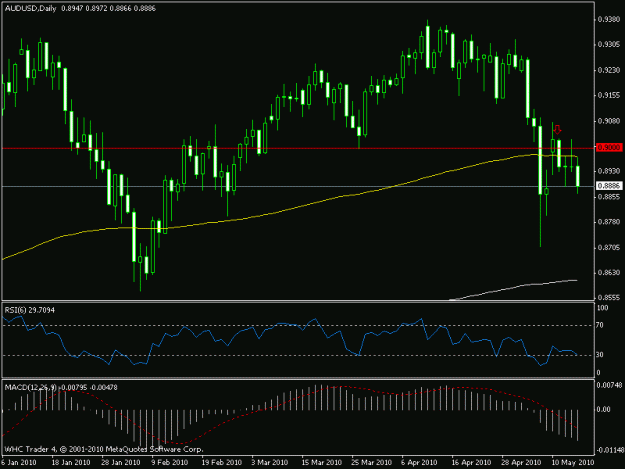Select the red horizontal line at 0.9000
Image resolution: width=625 pixels, height=469 pixels.
[x=298, y=148]
